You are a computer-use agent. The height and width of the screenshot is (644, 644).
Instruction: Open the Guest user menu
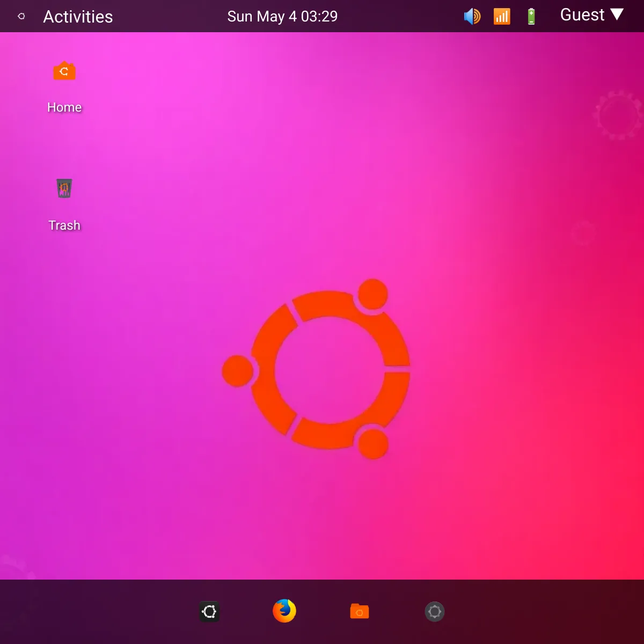pos(592,15)
